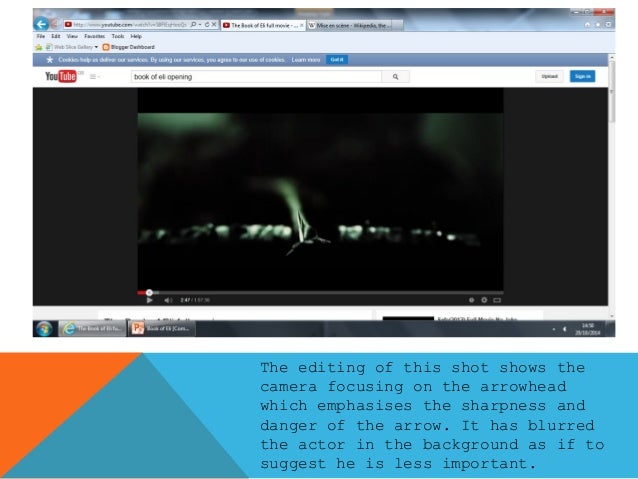Click the browser address bar URL
The width and height of the screenshot is (638, 479).
coord(130,24)
